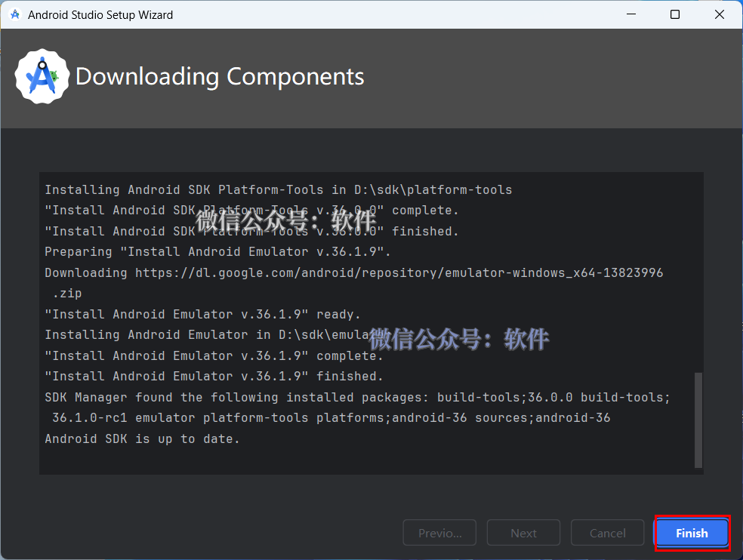
Task: Click the Finish button
Action: coord(692,533)
